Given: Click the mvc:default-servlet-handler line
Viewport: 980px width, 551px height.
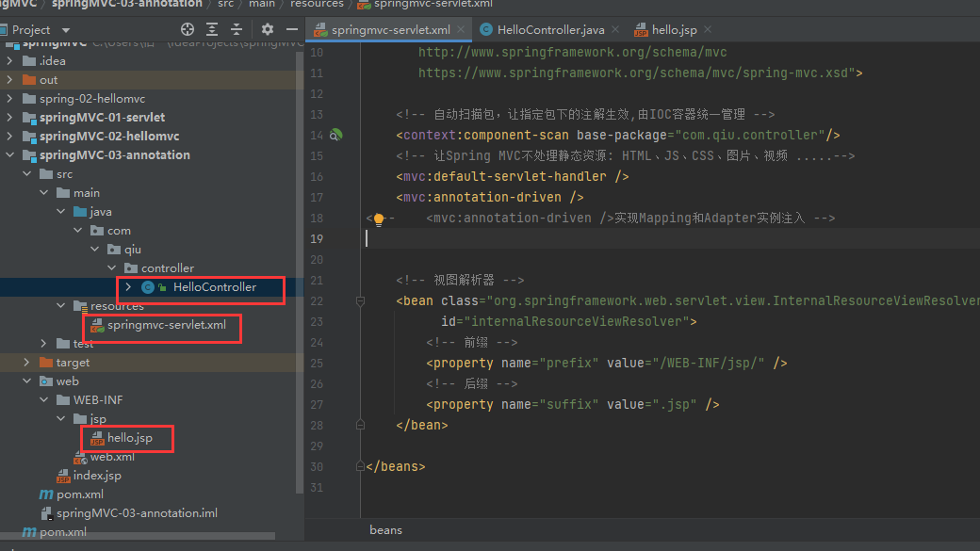Looking at the screenshot, I should coord(512,177).
